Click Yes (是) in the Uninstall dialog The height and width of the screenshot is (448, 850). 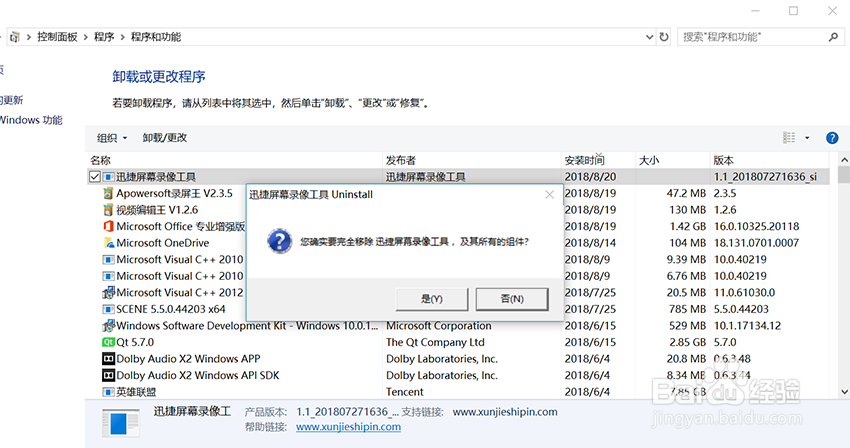(432, 299)
